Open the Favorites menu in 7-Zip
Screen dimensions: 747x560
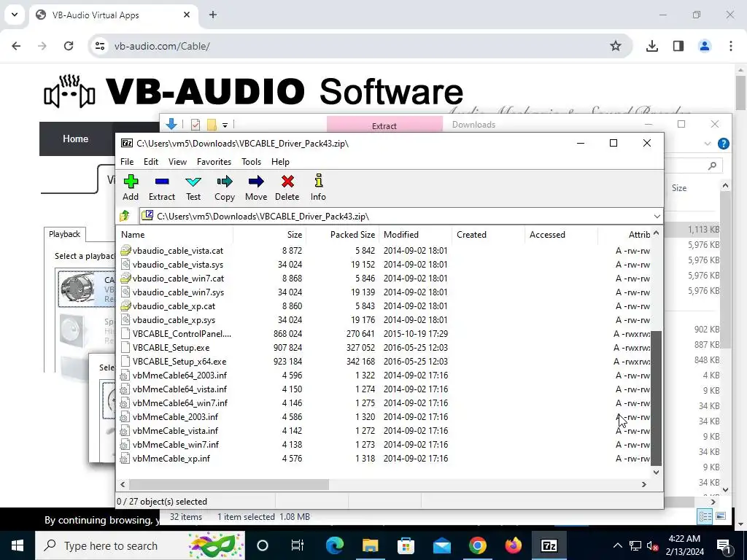(214, 162)
